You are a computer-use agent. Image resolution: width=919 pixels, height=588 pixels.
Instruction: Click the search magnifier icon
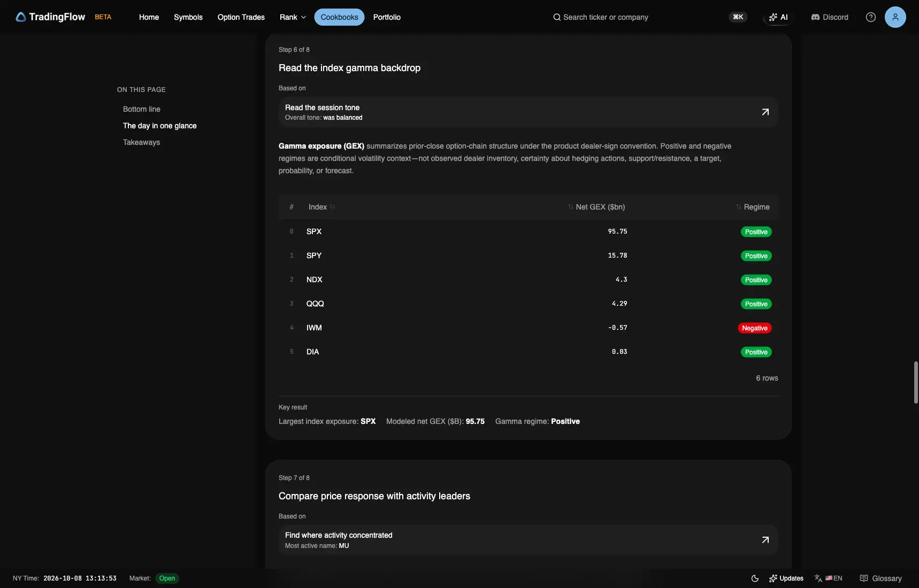(x=557, y=17)
